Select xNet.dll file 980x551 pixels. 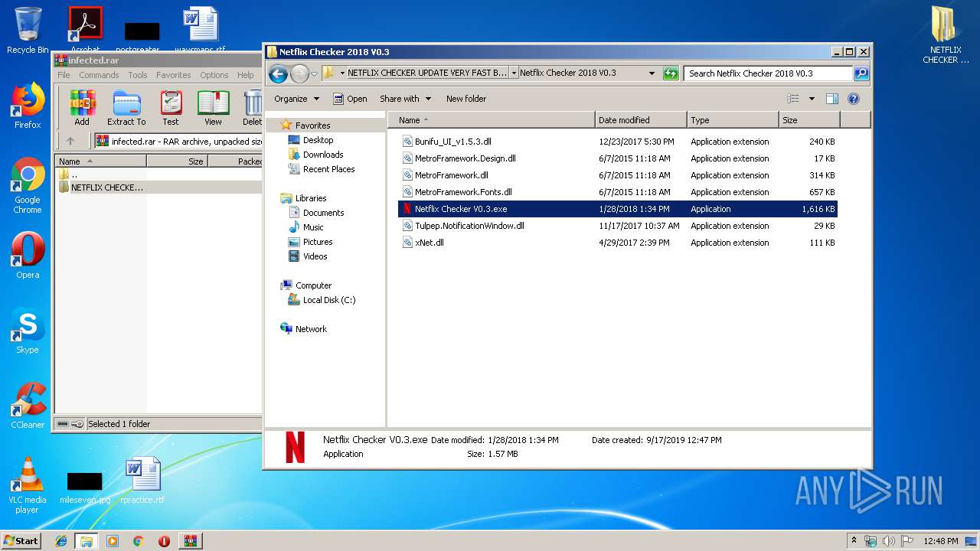pos(618,243)
